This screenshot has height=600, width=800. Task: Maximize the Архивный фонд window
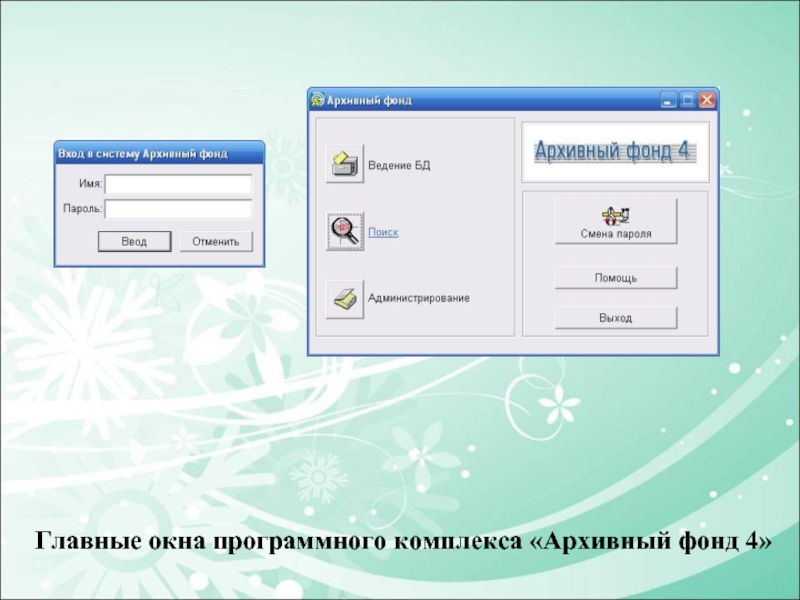tap(687, 100)
